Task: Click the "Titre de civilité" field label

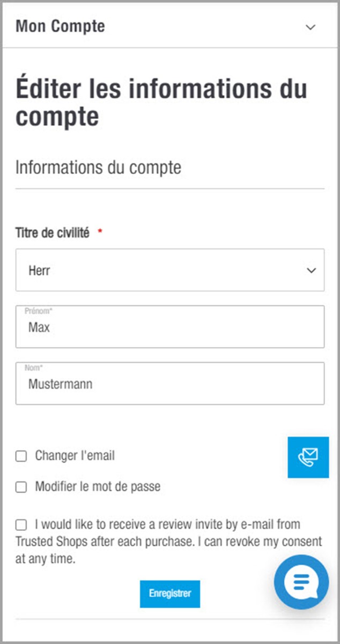Action: pos(52,234)
